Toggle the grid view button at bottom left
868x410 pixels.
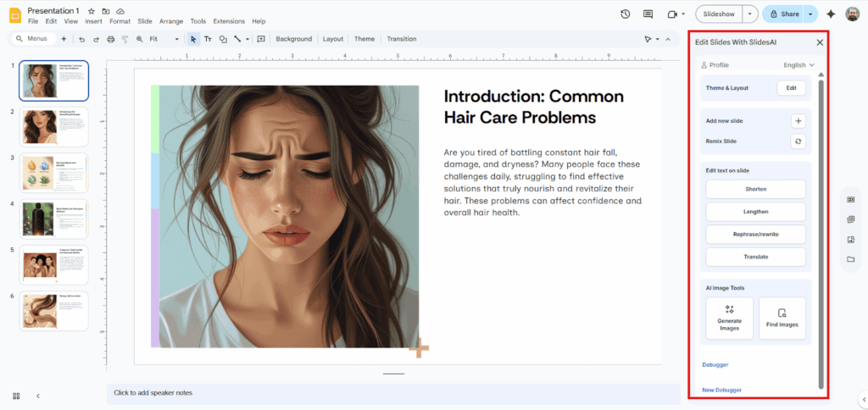[x=16, y=396]
